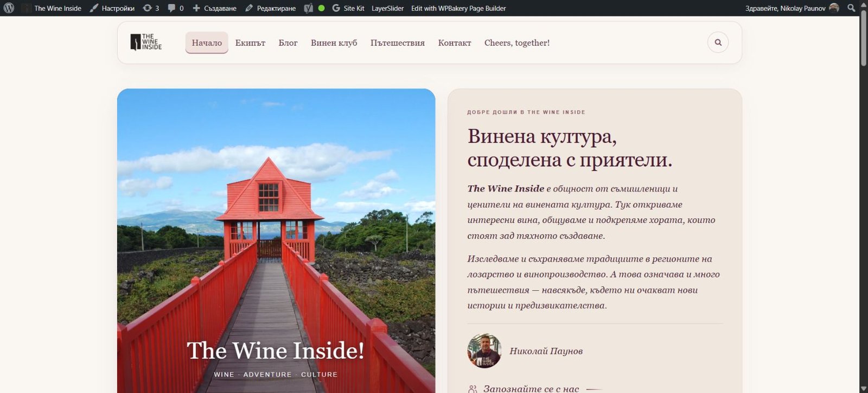Open the Екипът nav link

pyautogui.click(x=250, y=43)
